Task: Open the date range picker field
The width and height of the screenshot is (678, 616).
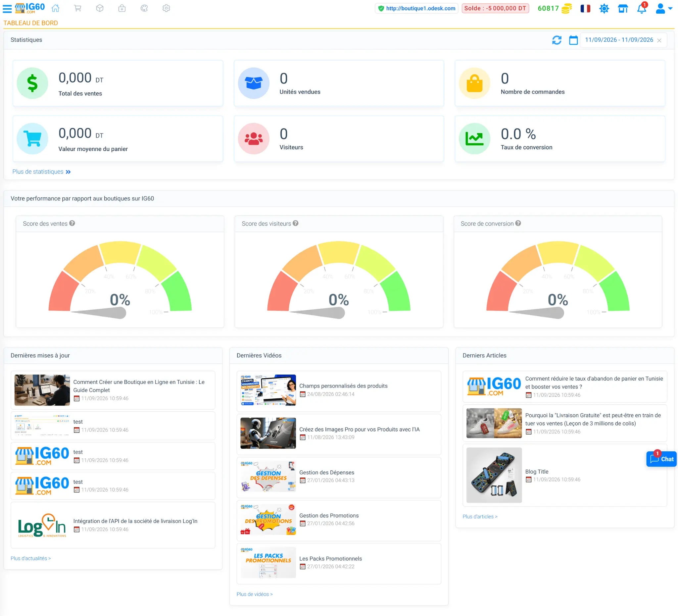Action: pos(619,40)
